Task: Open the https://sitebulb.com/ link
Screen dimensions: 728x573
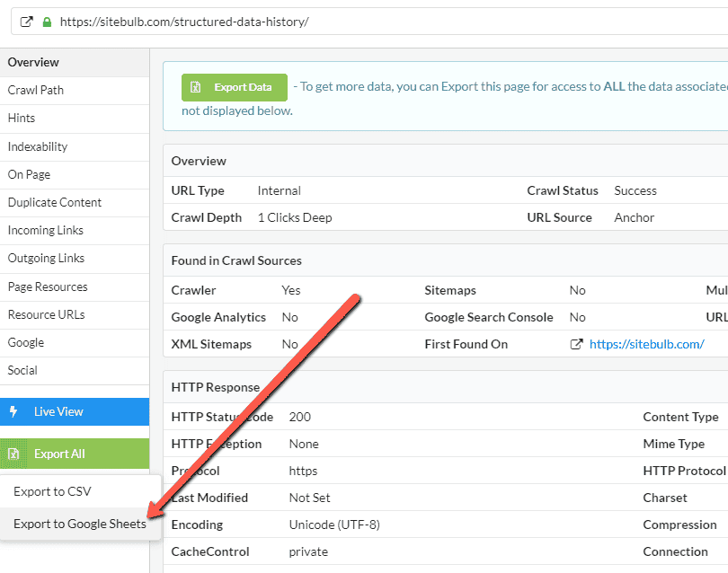Action: [647, 344]
